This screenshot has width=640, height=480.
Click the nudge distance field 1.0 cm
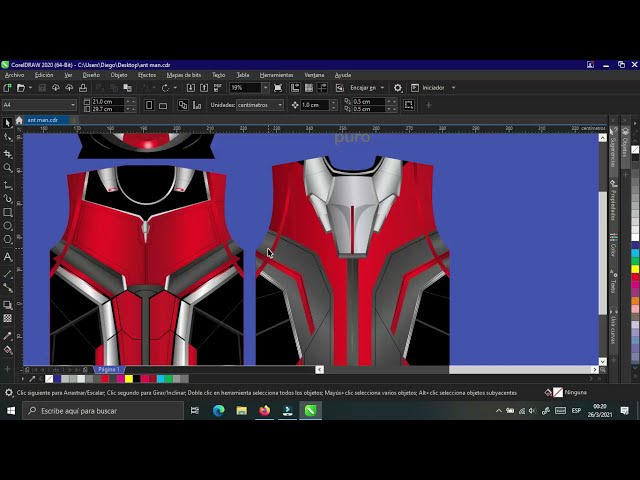tap(315, 105)
